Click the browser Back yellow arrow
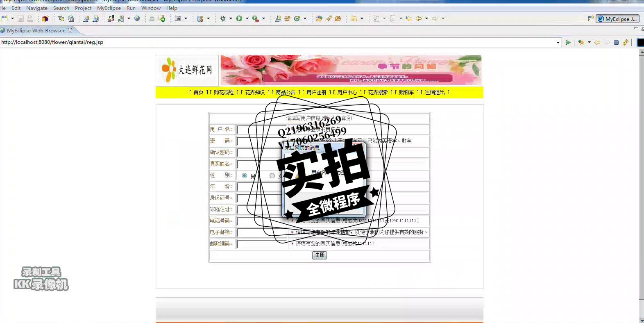Viewport: 644px width, 323px height. (x=597, y=42)
